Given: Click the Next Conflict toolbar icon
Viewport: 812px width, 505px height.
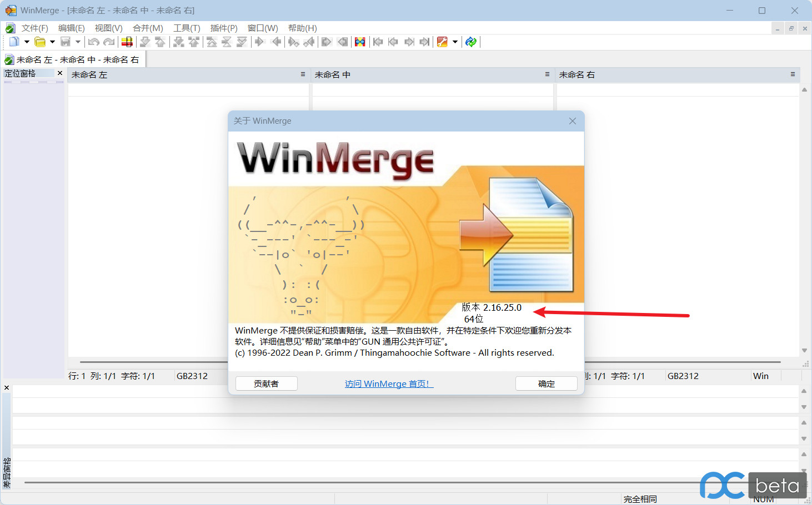Looking at the screenshot, I should (179, 42).
